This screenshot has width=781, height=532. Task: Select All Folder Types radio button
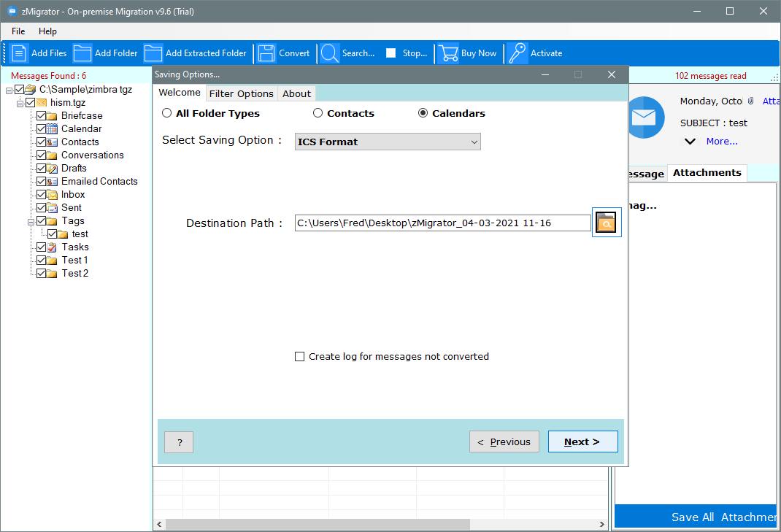point(167,113)
